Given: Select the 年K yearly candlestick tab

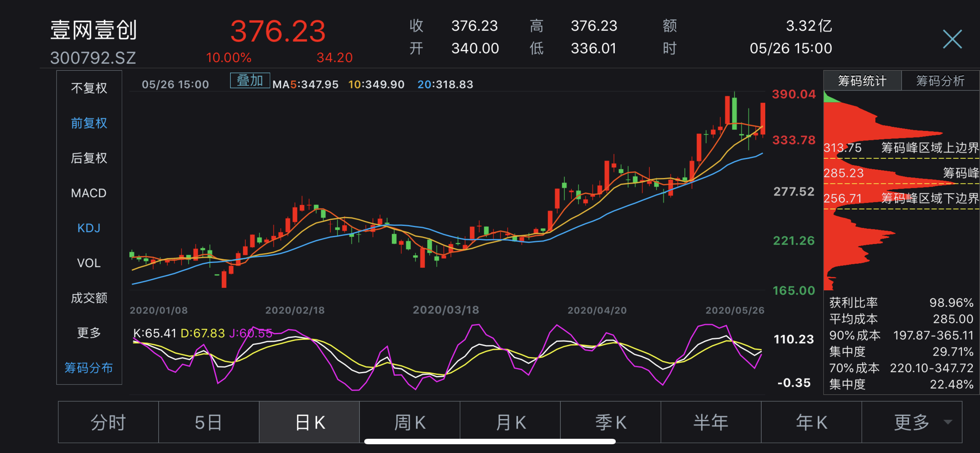Looking at the screenshot, I should pyautogui.click(x=812, y=422).
